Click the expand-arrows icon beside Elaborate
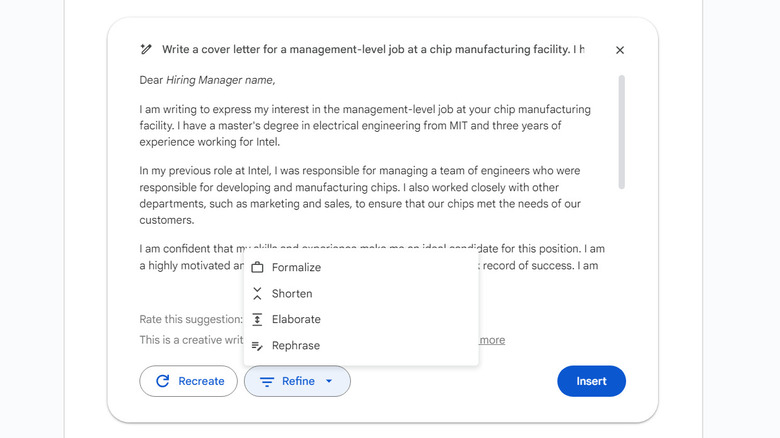780x438 pixels. click(x=257, y=320)
